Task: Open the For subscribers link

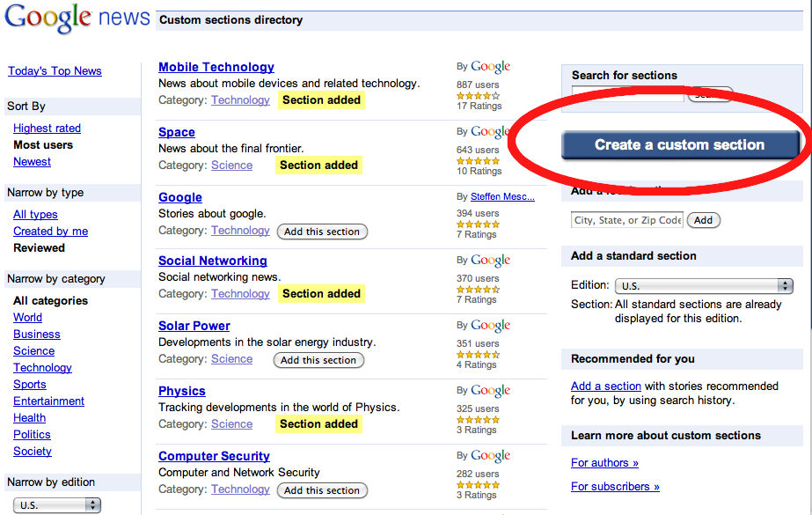Action: (614, 486)
